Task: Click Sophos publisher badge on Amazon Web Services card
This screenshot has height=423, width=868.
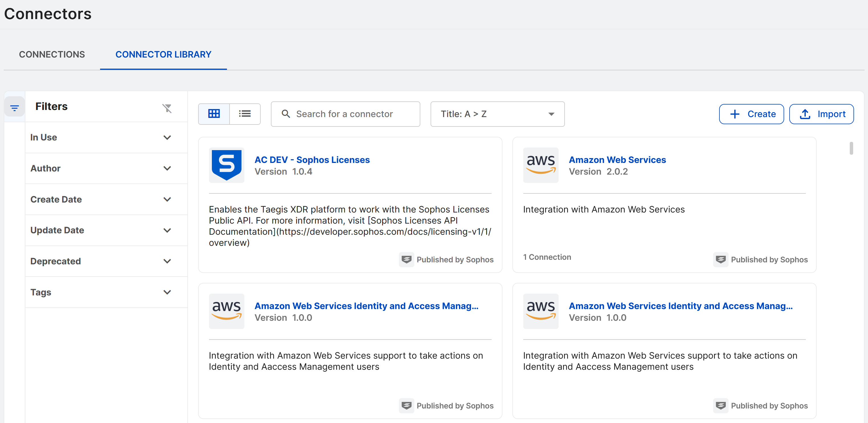Action: tap(720, 259)
